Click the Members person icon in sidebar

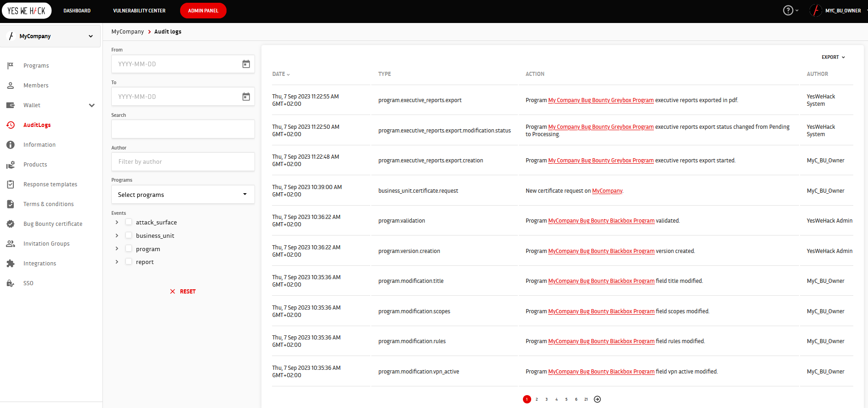(11, 86)
